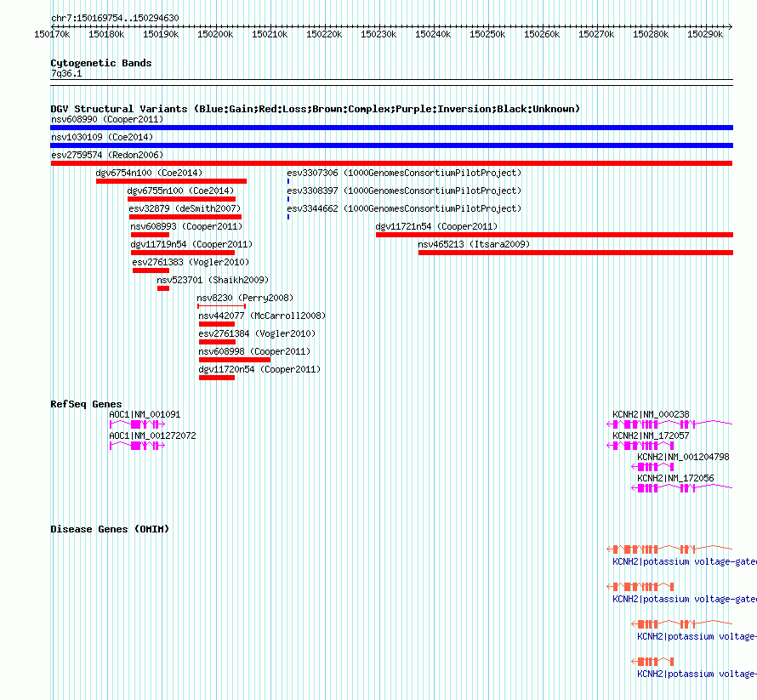Click the DGV Structural Variants track title
The image size is (757, 700).
tap(316, 109)
